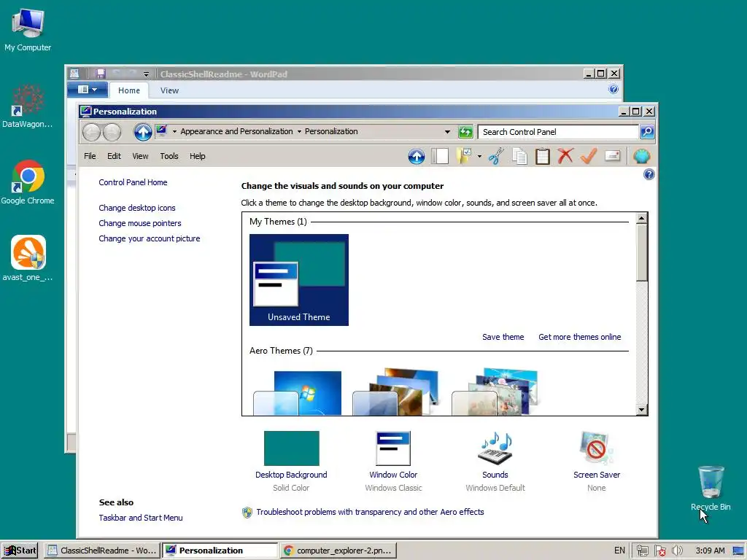
Task: Select the Windows 7 Aero theme thumbnail
Action: coord(298,393)
